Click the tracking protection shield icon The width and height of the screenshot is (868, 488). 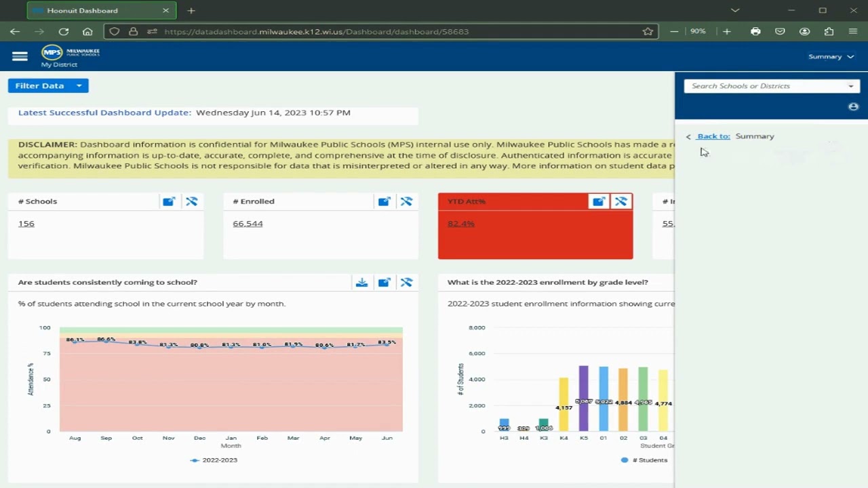point(114,32)
